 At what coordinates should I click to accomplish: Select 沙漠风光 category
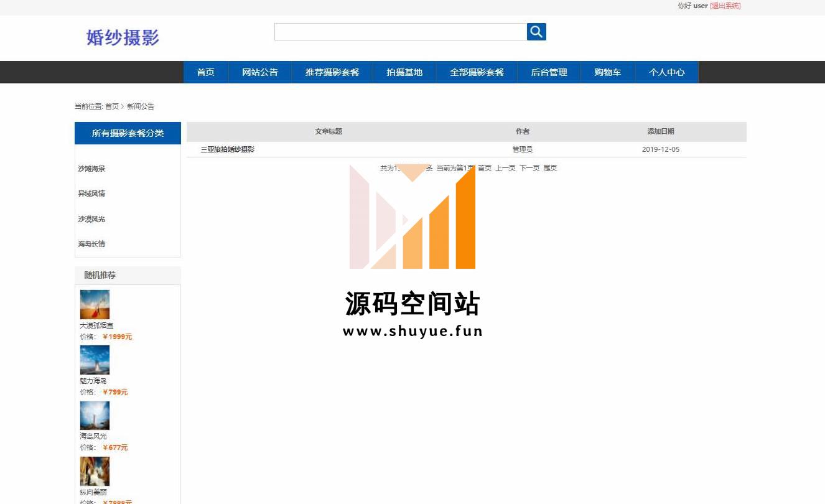click(x=91, y=219)
